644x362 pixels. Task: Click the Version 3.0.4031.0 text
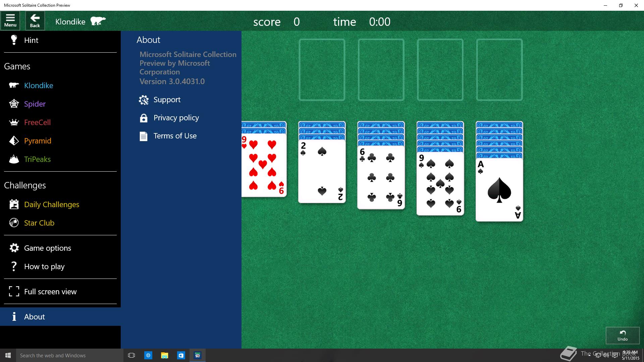(172, 81)
